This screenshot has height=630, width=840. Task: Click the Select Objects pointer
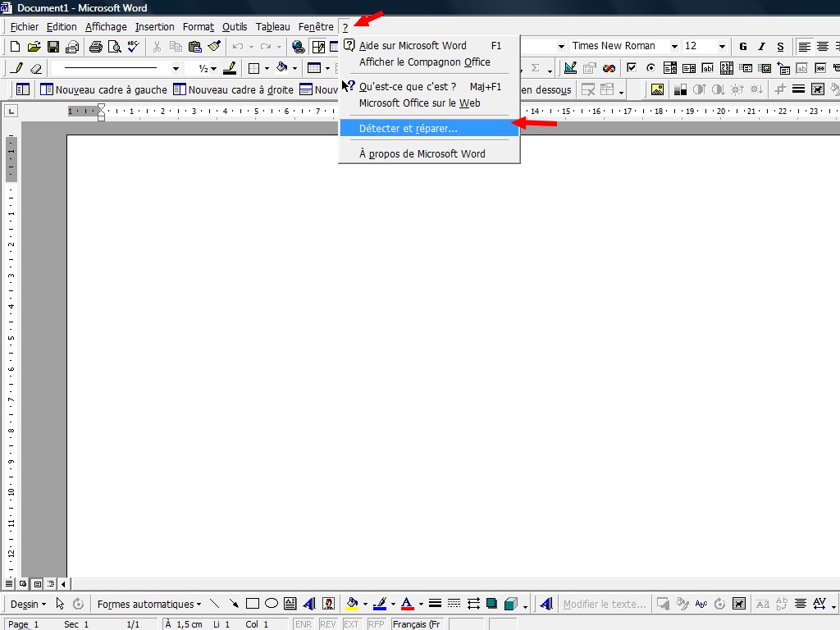pos(60,604)
